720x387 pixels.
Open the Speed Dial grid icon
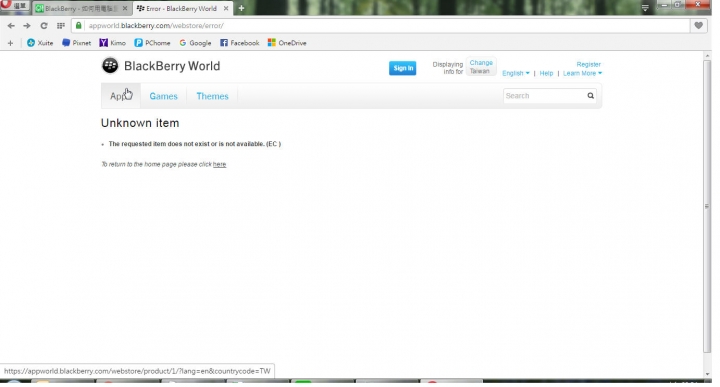pos(61,26)
